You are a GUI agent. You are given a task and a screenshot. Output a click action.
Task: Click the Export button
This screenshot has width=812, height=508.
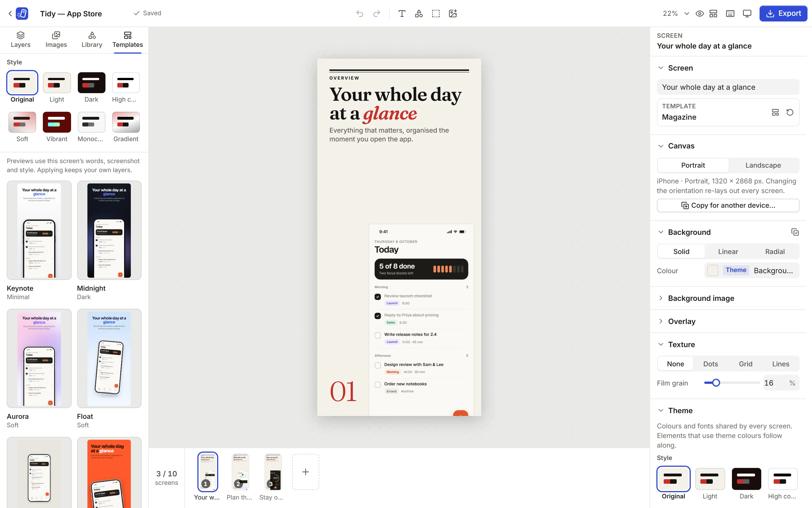click(783, 14)
